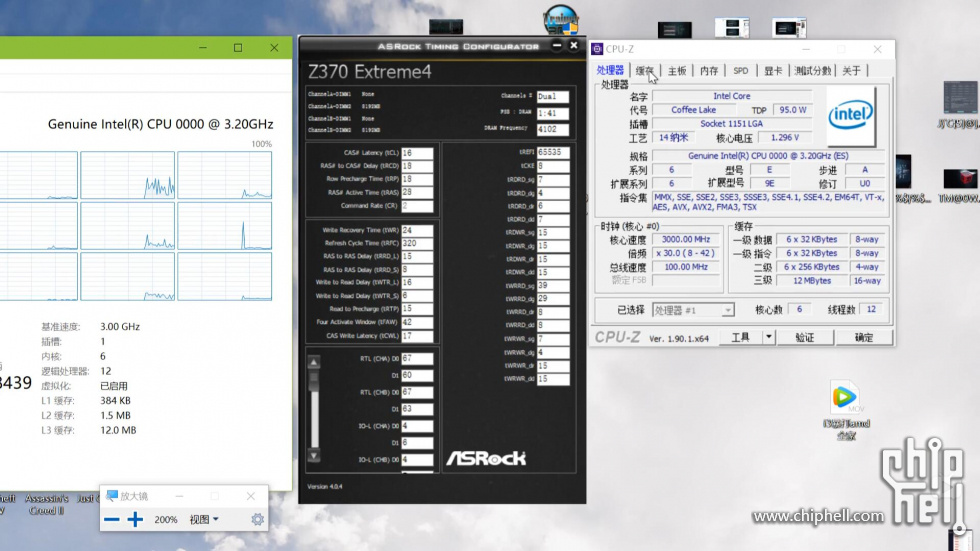Click the 确定 OK button in CPU-Z
The image size is (980, 551).
(864, 337)
